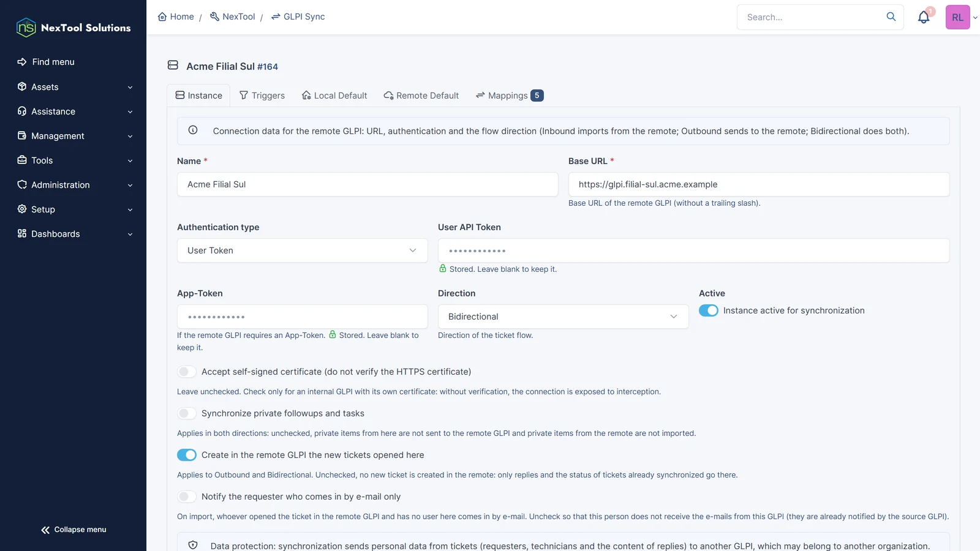Open the notifications bell

(924, 17)
